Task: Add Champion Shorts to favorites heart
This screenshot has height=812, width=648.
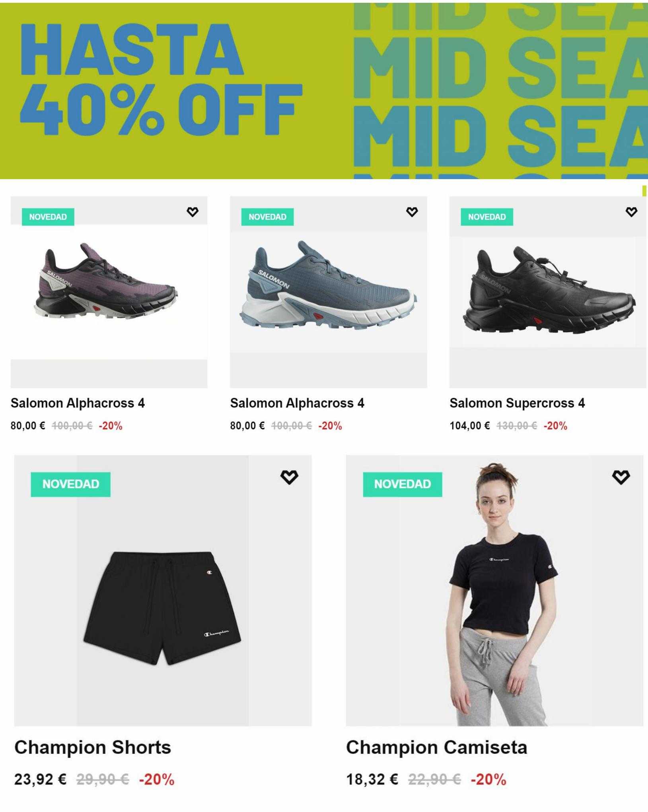Action: point(289,477)
